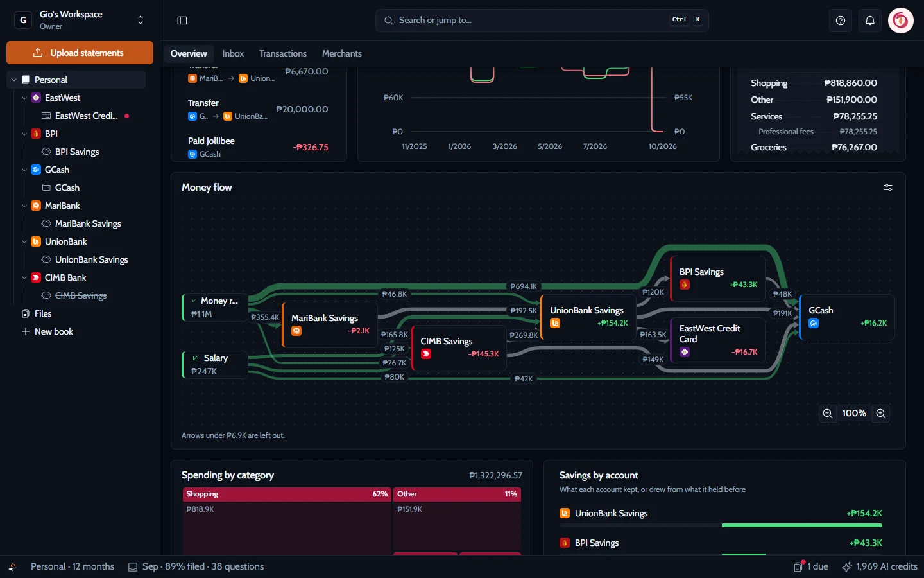Click the Paid Jollibee transaction
The height and width of the screenshot is (578, 924).
click(258, 147)
